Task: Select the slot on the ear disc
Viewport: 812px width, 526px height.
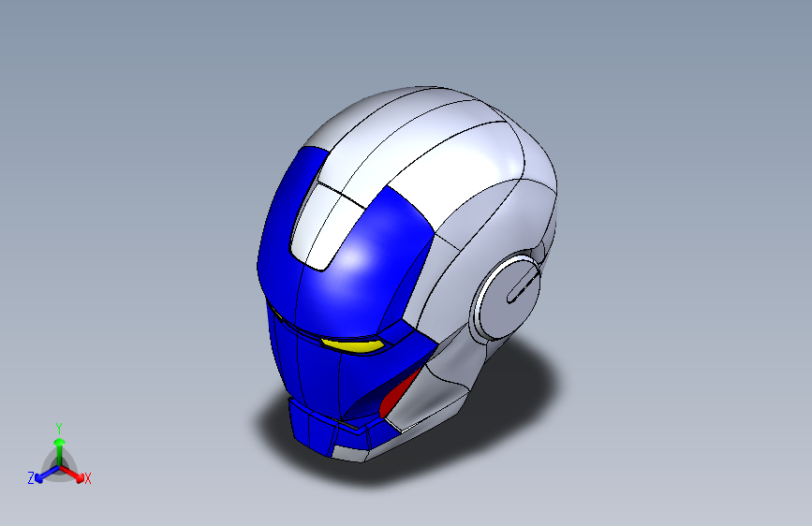Action: 522,285
